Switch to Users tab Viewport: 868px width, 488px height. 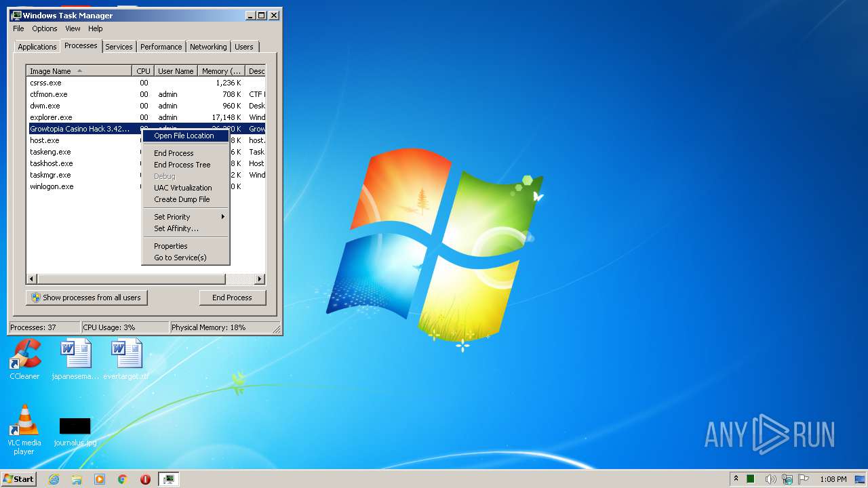coord(244,47)
